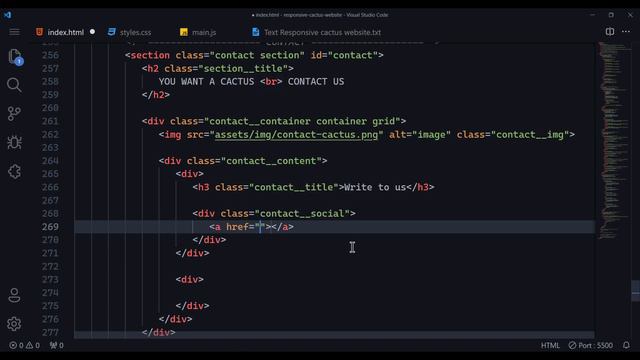This screenshot has height=360, width=640.
Task: Click the vertical scrollbar slider
Action: (x=635, y=290)
